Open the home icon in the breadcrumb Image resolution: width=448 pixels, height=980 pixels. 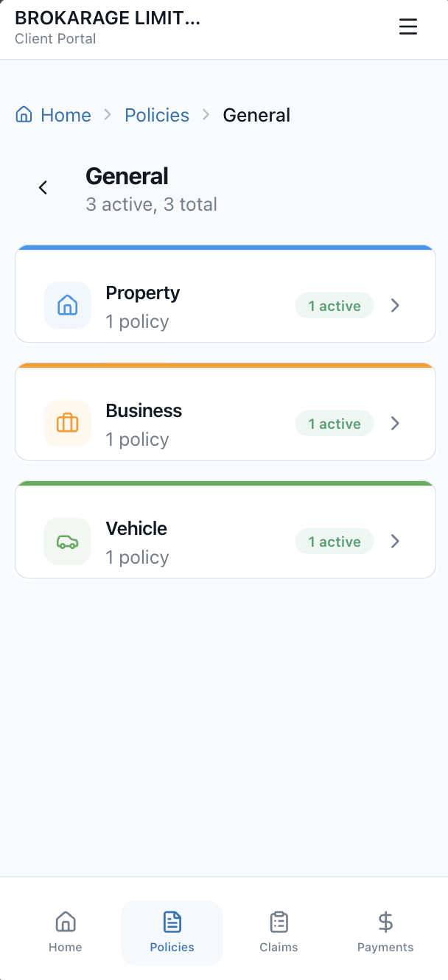coord(24,114)
